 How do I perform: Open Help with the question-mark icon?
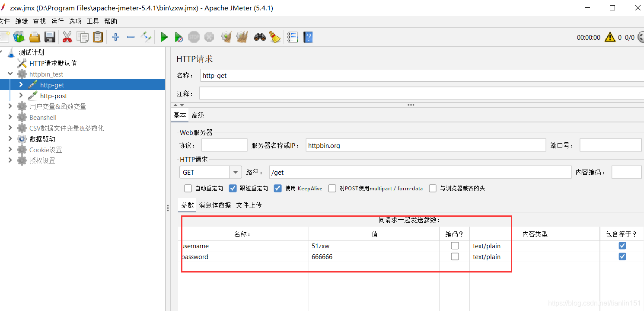[308, 37]
